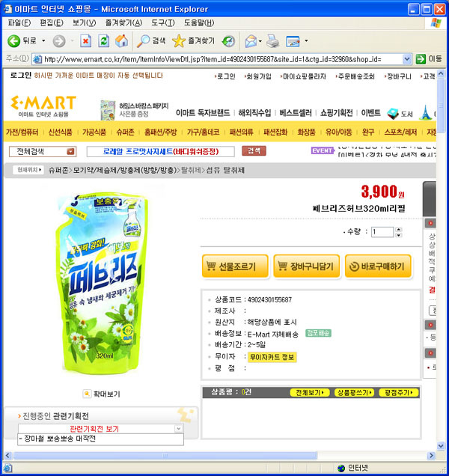The height and width of the screenshot is (476, 449).
Task: Open the 도구(T) menu
Action: (x=163, y=22)
